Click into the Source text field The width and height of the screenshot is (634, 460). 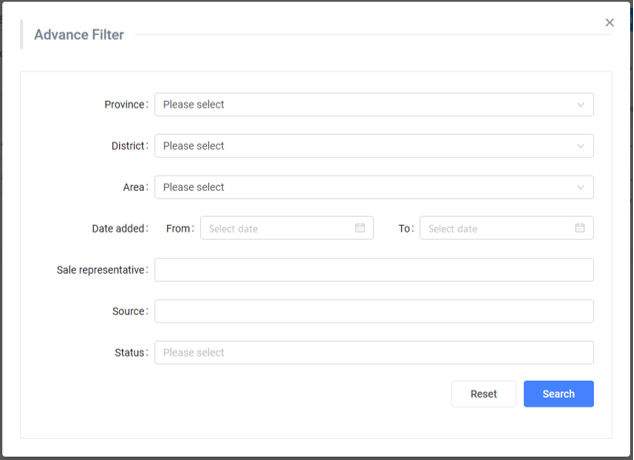click(x=373, y=311)
